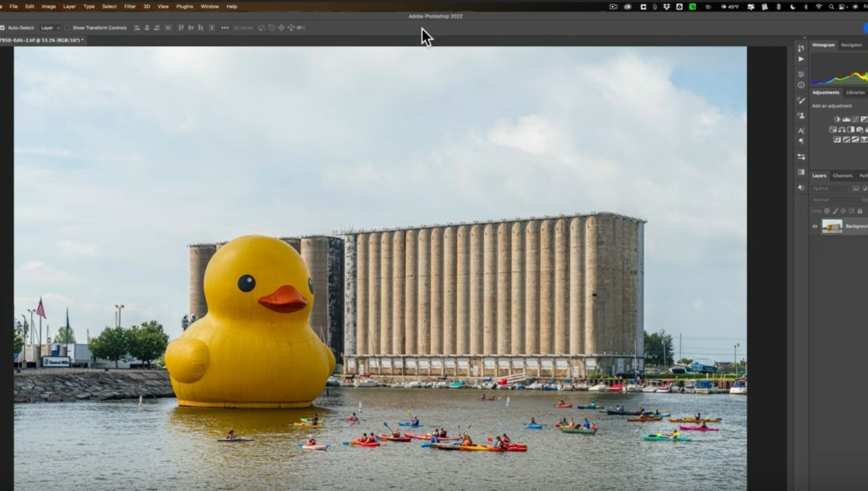Open the Dropbox menu bar icon

tap(667, 7)
